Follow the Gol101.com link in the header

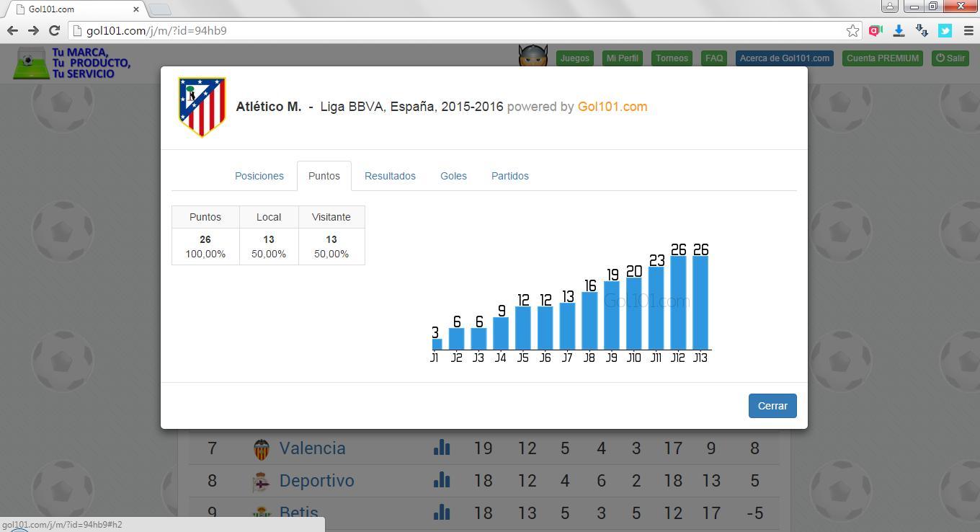coord(612,107)
